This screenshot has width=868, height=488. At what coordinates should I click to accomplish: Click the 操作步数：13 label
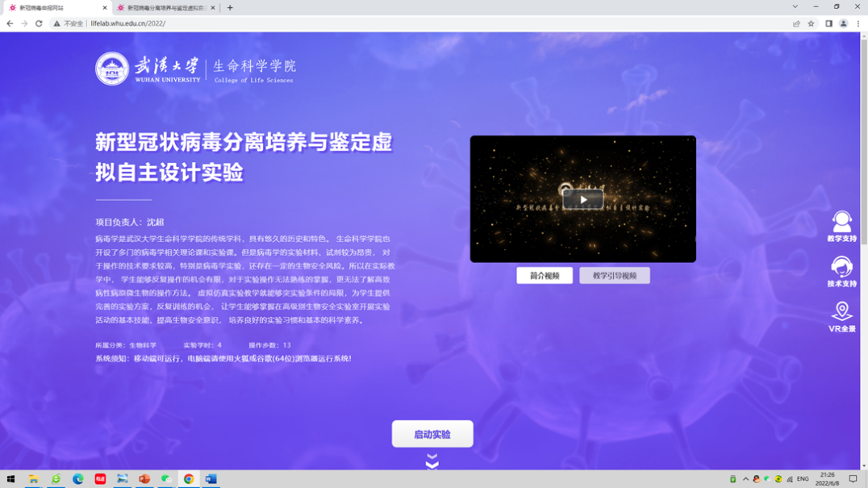269,344
